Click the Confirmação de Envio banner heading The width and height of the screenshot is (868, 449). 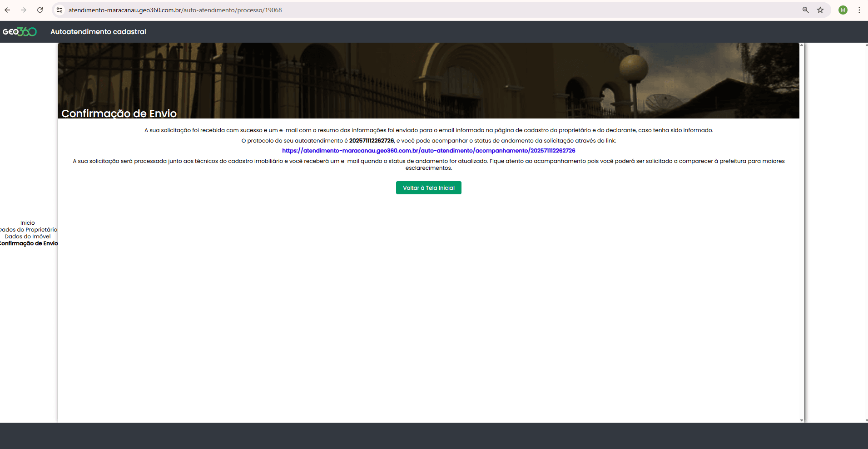(119, 113)
